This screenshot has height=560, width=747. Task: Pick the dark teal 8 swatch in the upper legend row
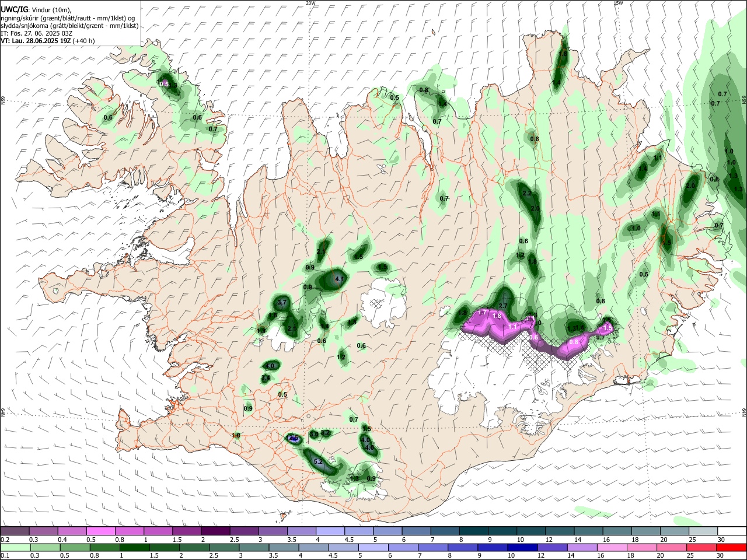click(x=473, y=531)
